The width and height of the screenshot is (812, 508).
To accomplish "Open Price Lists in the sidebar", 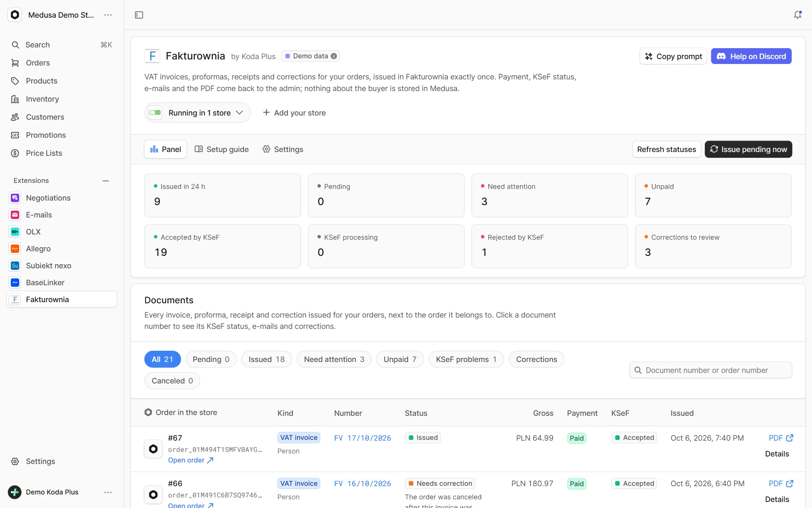I will click(x=62, y=153).
